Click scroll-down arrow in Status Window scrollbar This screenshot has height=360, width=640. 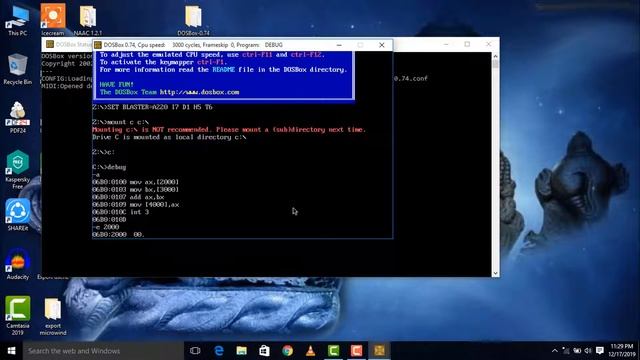click(x=496, y=273)
